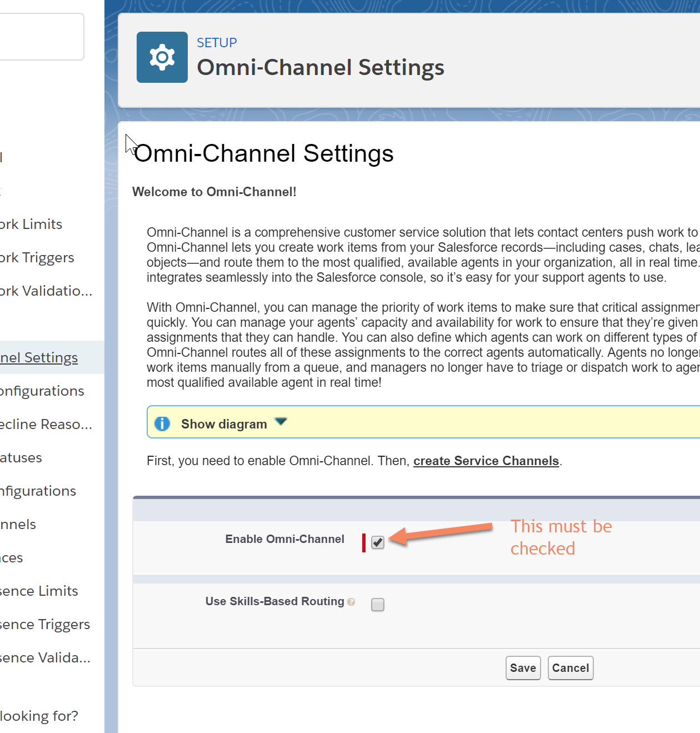This screenshot has height=733, width=700.
Task: Expand the Show diagram arrow
Action: [281, 422]
